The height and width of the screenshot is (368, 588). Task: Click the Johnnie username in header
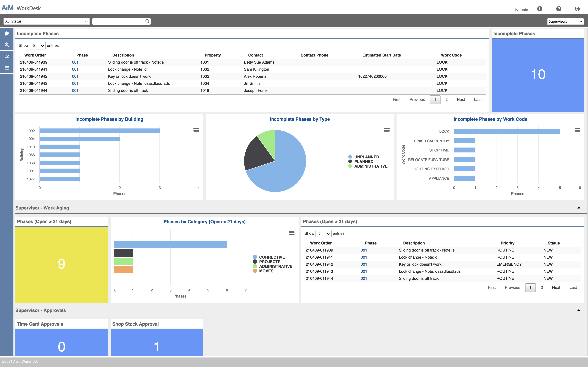coord(521,9)
